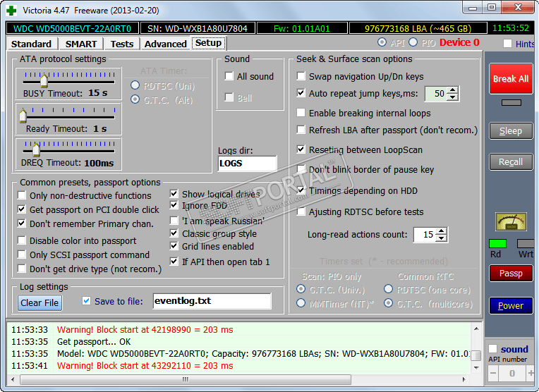539x392 pixels.
Task: Click the Break All button
Action: coord(511,79)
